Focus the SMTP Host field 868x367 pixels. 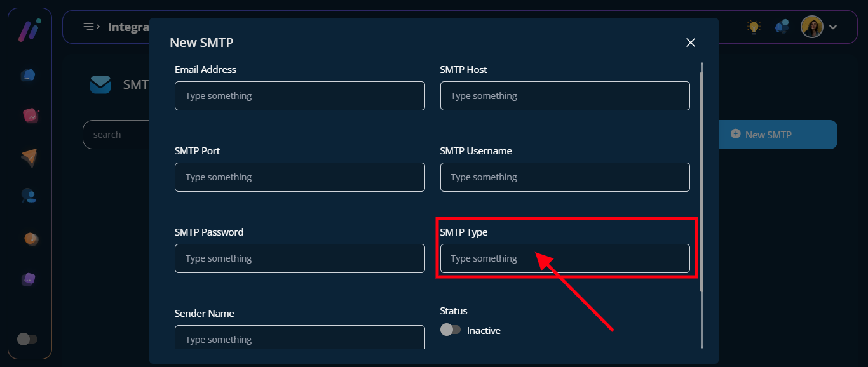pos(564,96)
